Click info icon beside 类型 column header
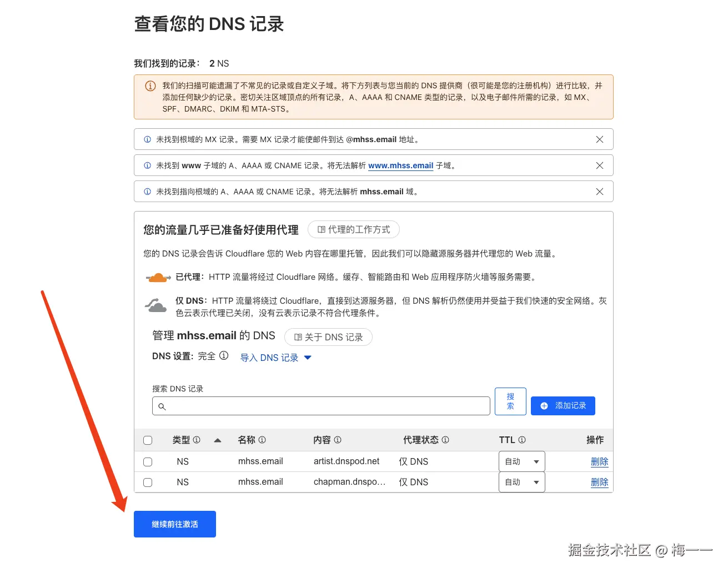 (x=197, y=440)
